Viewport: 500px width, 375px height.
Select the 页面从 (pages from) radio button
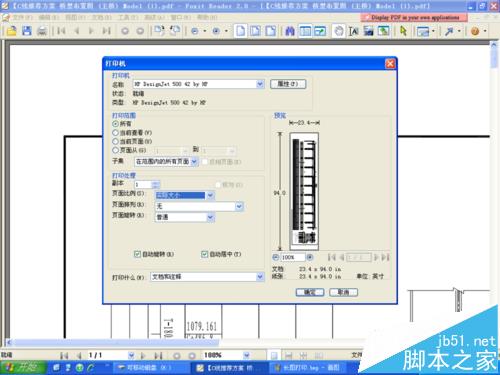(x=115, y=150)
